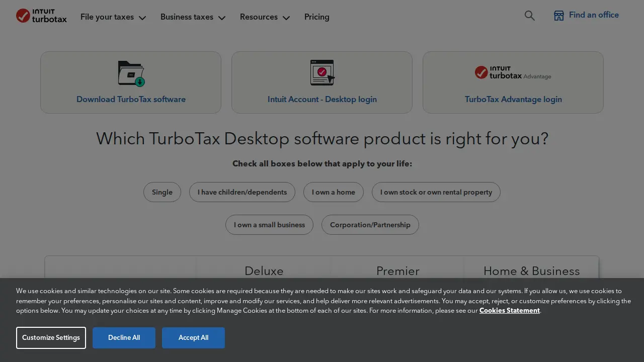
Task: Click the TurboTax Advantage logo
Action: 513,72
